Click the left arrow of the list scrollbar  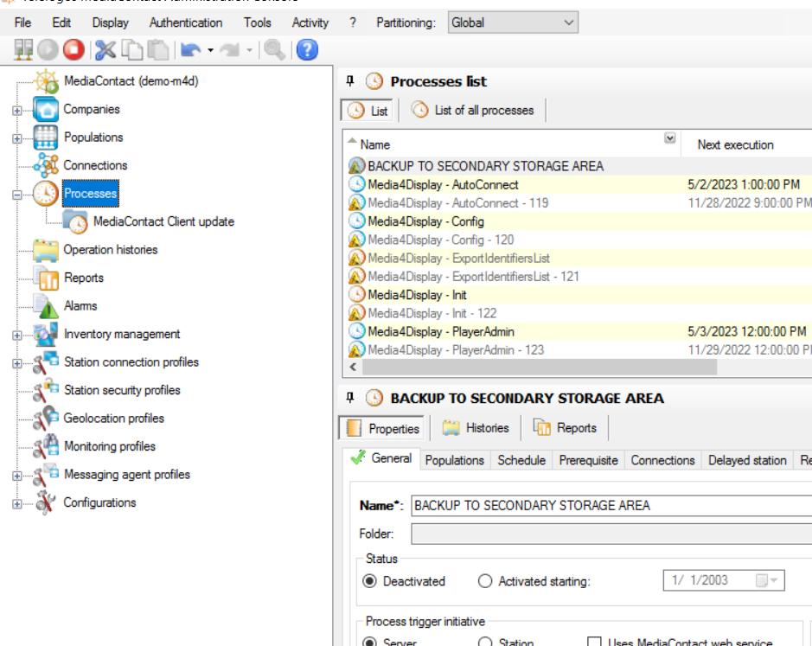point(353,368)
